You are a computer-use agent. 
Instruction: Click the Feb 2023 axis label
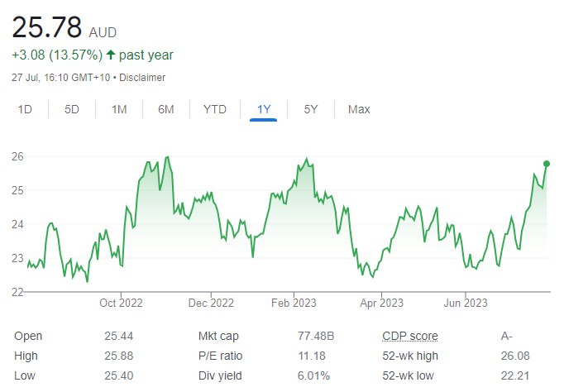(x=294, y=304)
